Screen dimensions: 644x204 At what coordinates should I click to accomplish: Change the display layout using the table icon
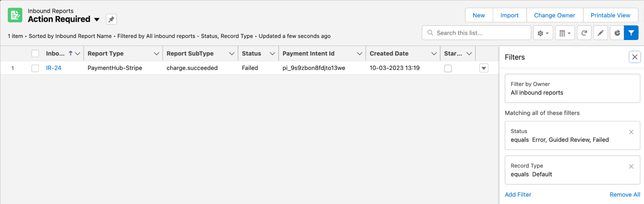tap(564, 33)
